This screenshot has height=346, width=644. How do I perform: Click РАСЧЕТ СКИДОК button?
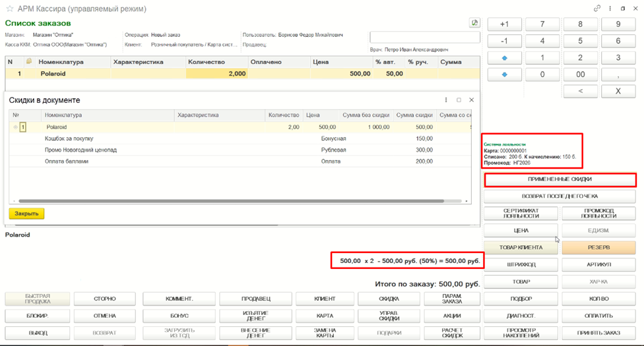pos(452,333)
